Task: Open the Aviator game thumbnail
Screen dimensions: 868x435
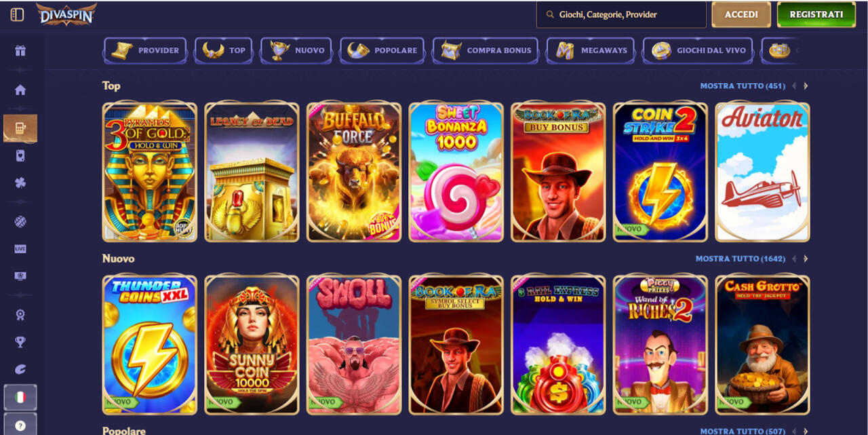Action: pyautogui.click(x=762, y=172)
